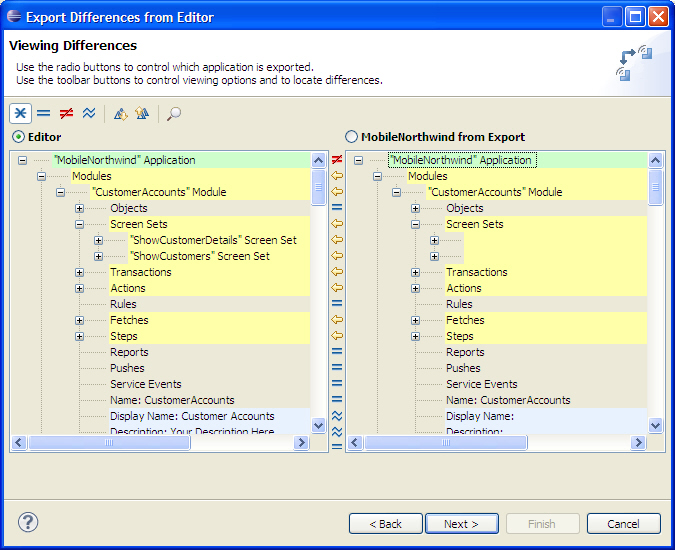Viewport: 675px width, 550px height.
Task: Click Export pane horizontal scrollbar thumb
Action: tap(446, 442)
